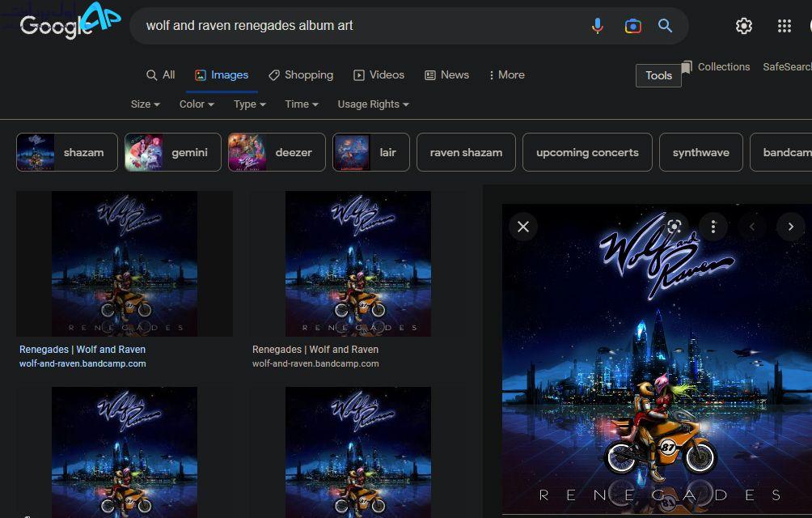
Task: Select the shazam suggestion chip
Action: point(67,152)
